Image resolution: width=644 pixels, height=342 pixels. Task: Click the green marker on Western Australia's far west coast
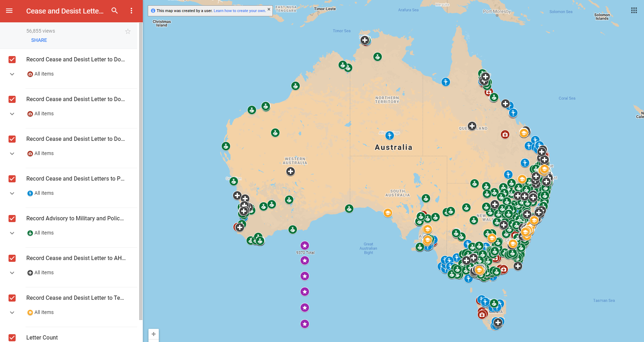tap(226, 146)
